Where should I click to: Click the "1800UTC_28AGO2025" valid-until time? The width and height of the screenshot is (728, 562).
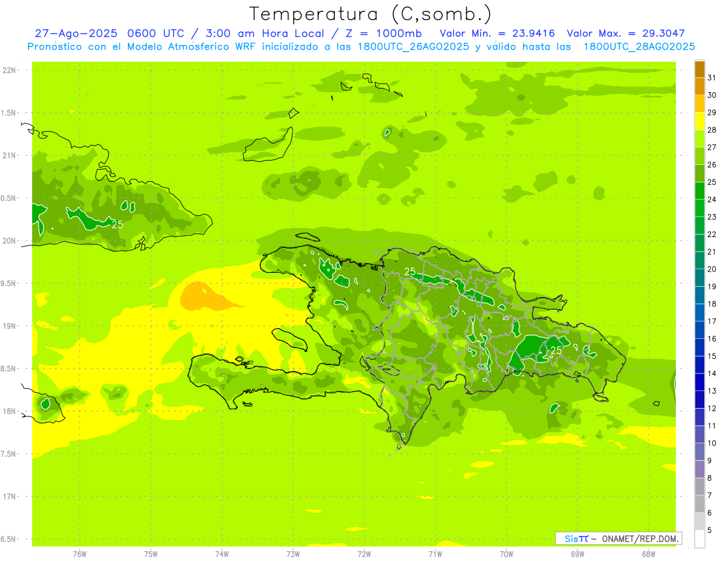coord(639,47)
